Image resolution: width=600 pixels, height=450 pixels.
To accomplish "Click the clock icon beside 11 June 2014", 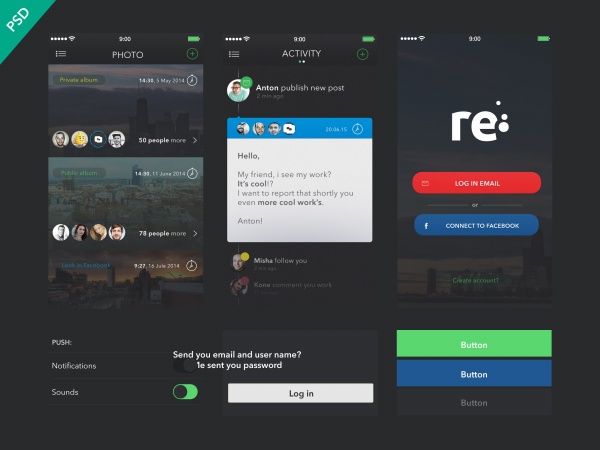I will click(192, 173).
